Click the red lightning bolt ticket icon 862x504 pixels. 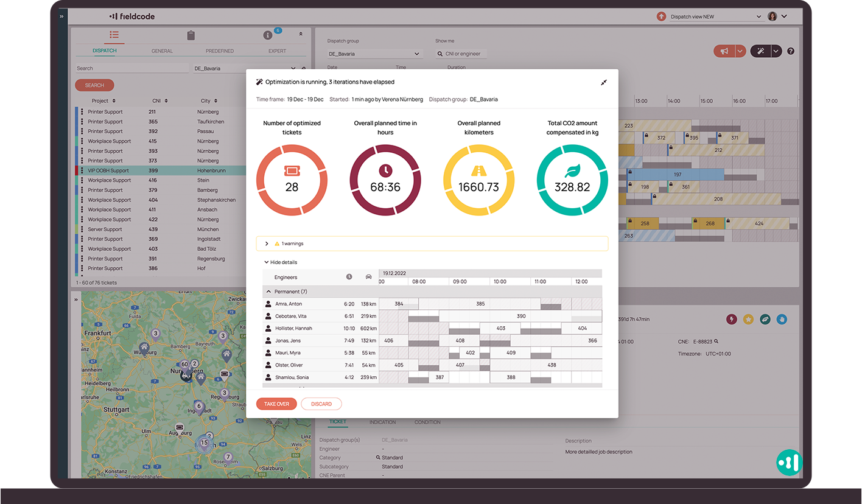pos(731,318)
